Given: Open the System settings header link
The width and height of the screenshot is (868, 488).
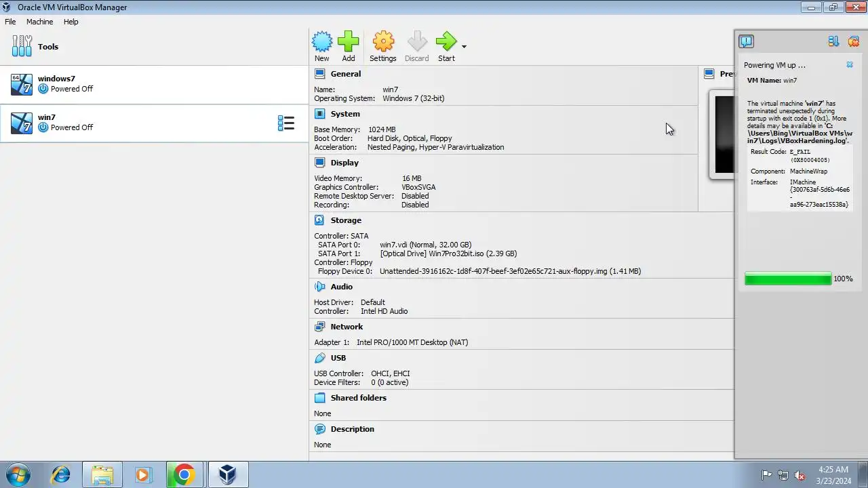Looking at the screenshot, I should click(345, 114).
